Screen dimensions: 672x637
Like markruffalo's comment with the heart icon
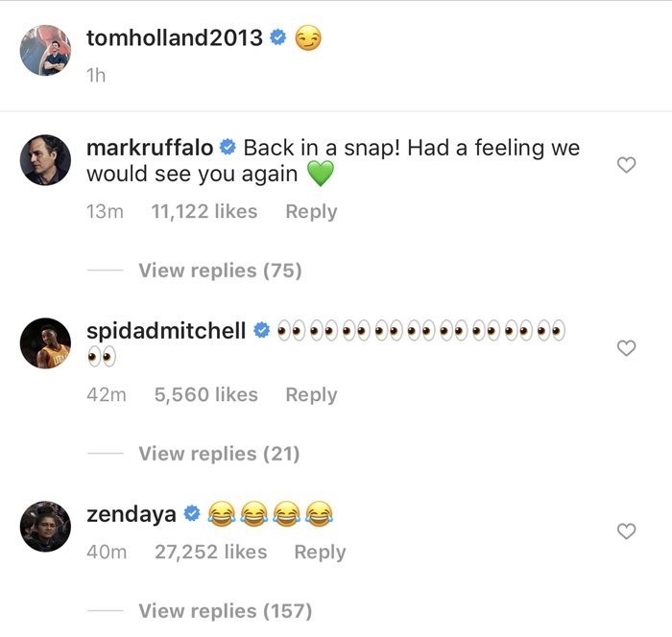pos(626,165)
